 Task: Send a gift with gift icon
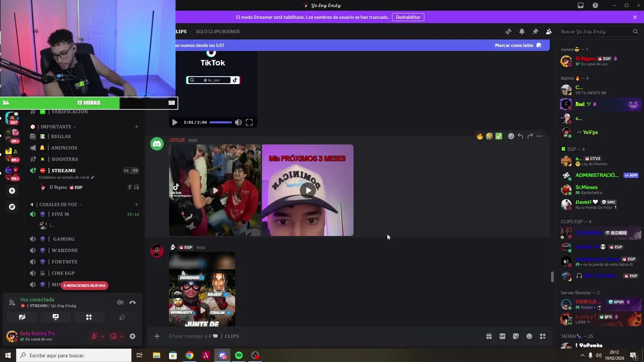(489, 336)
